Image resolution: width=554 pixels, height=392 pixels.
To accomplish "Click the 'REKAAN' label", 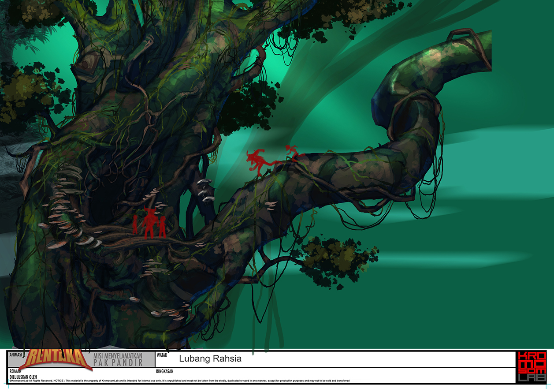I will pyautogui.click(x=15, y=371).
